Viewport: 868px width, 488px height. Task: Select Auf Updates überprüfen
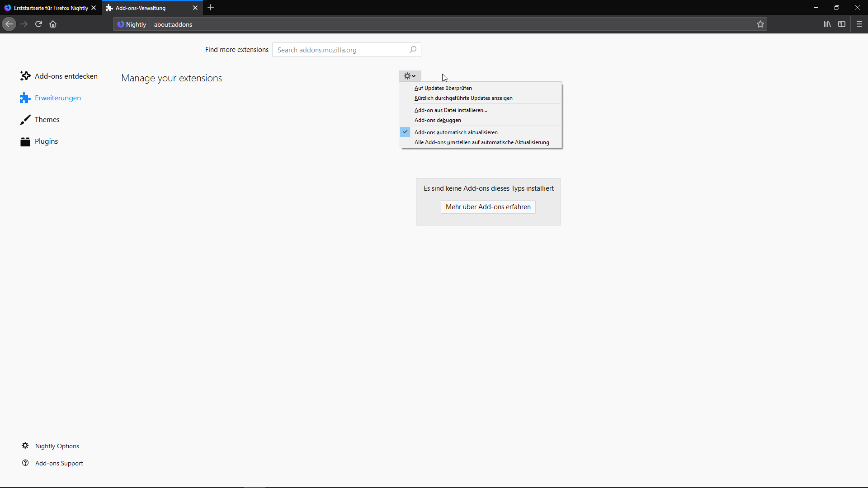click(x=443, y=88)
